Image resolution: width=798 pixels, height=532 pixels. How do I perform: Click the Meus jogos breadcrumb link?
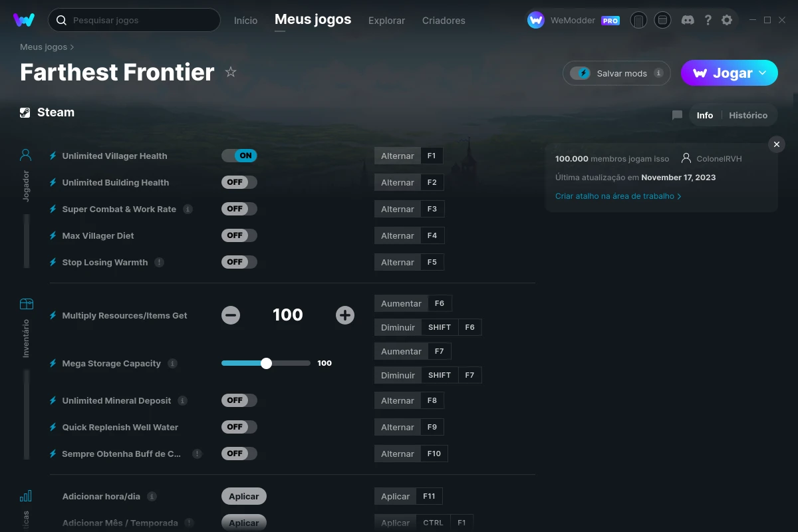(x=44, y=47)
